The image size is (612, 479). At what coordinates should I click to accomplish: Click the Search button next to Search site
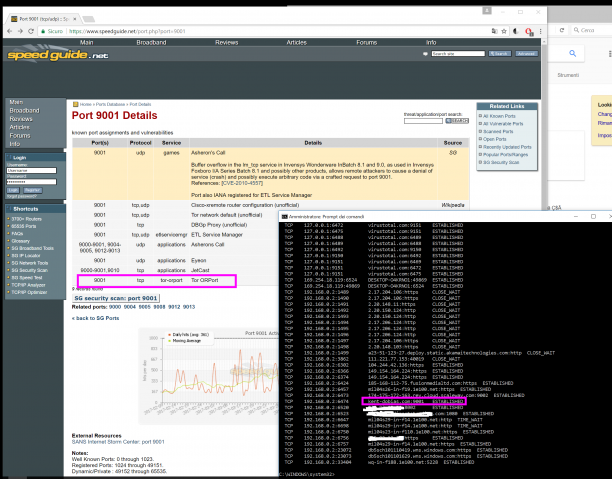coord(500,53)
